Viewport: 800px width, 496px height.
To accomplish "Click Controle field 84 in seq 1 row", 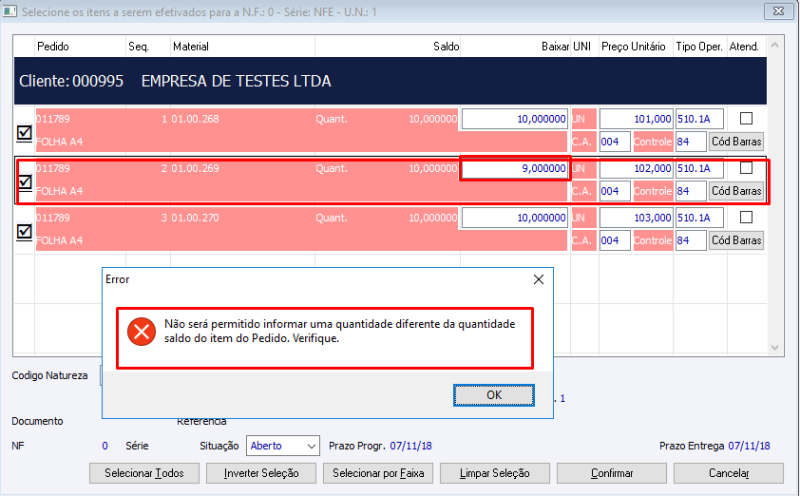I will click(x=691, y=141).
